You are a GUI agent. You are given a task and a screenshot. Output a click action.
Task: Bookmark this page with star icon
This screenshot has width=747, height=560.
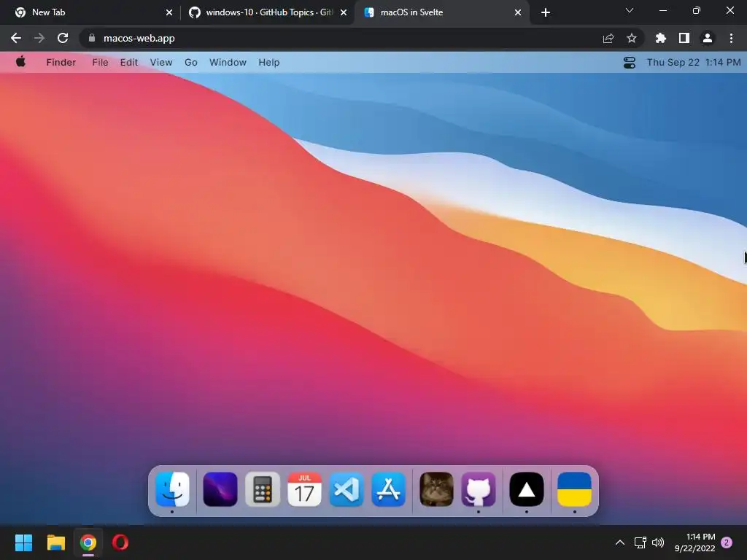[x=632, y=38]
